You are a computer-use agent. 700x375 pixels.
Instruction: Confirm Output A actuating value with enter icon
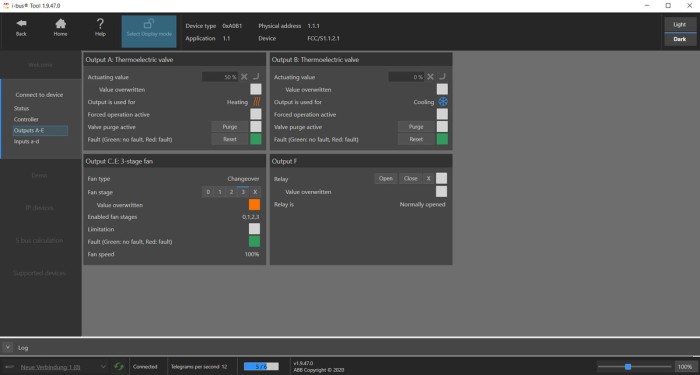(x=255, y=77)
